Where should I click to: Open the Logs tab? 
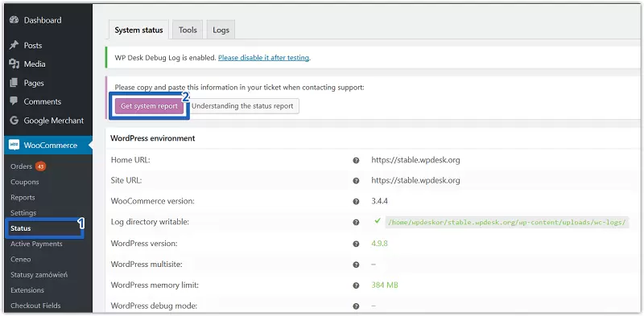(x=221, y=30)
